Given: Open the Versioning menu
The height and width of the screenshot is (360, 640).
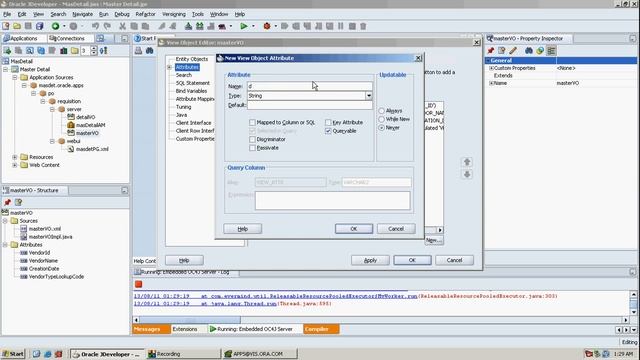Looking at the screenshot, I should 173,14.
